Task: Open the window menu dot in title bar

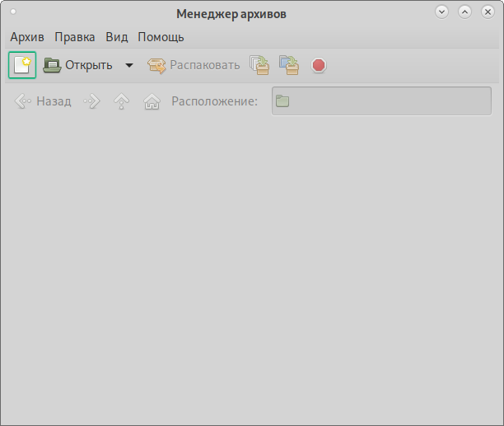Action: pyautogui.click(x=13, y=12)
